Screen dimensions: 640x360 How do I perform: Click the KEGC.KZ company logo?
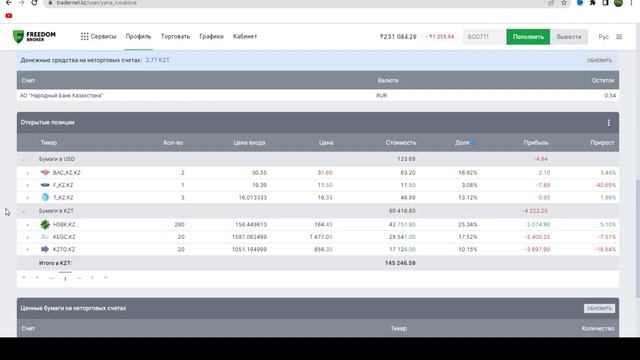[x=45, y=237]
